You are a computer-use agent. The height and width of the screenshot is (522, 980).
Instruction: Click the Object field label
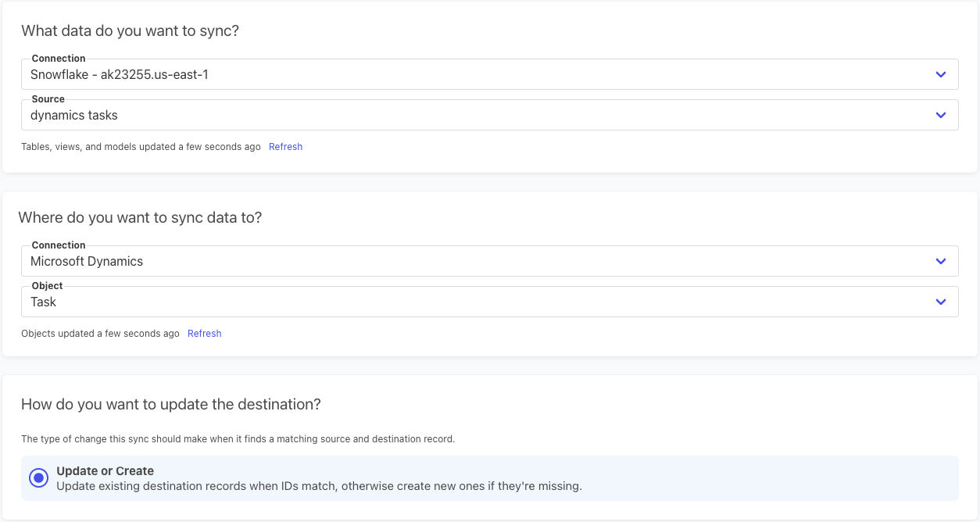[x=47, y=286]
